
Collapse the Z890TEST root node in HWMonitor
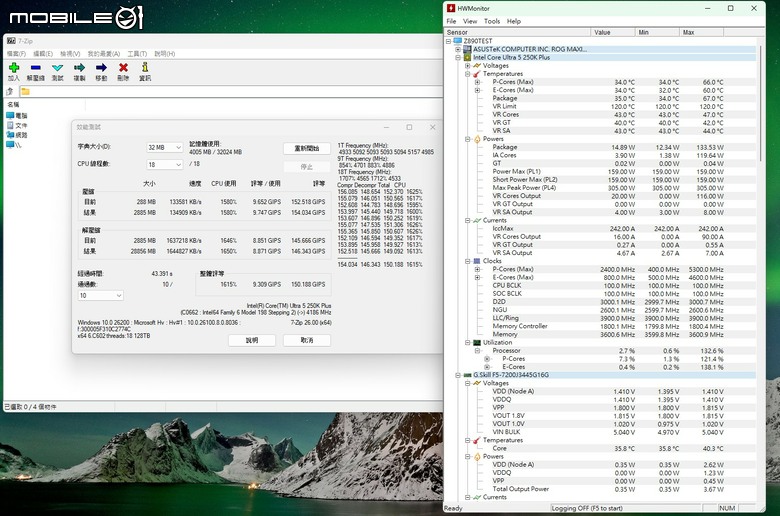pos(449,41)
